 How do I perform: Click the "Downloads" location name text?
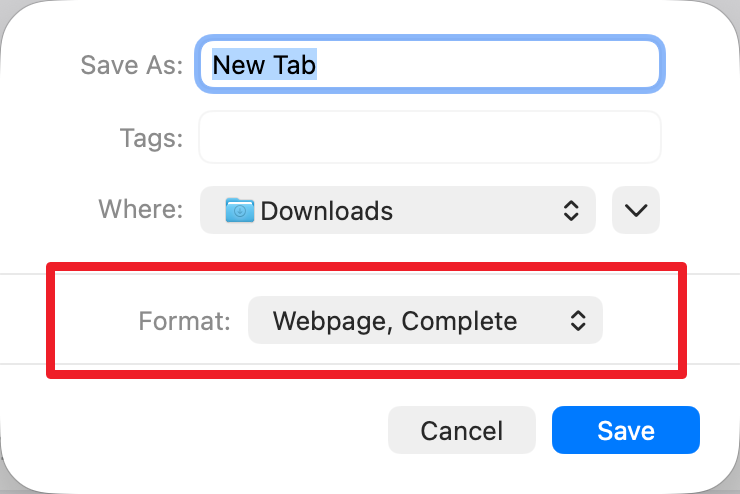(x=327, y=211)
